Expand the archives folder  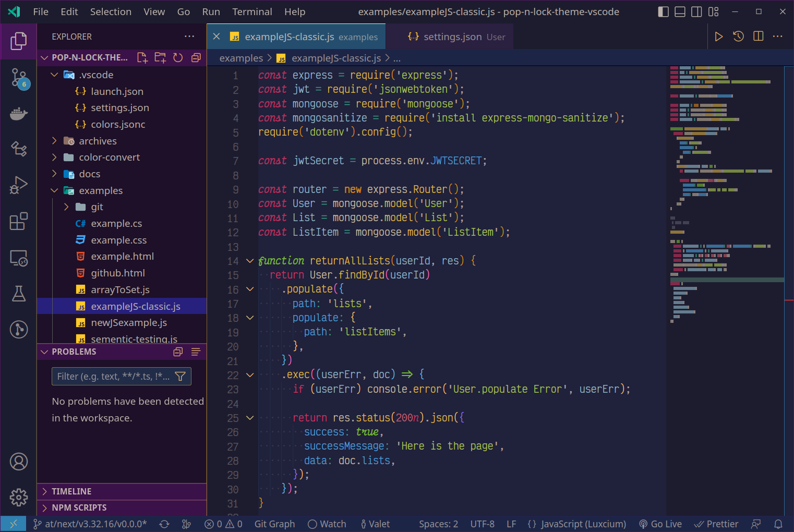pos(54,141)
